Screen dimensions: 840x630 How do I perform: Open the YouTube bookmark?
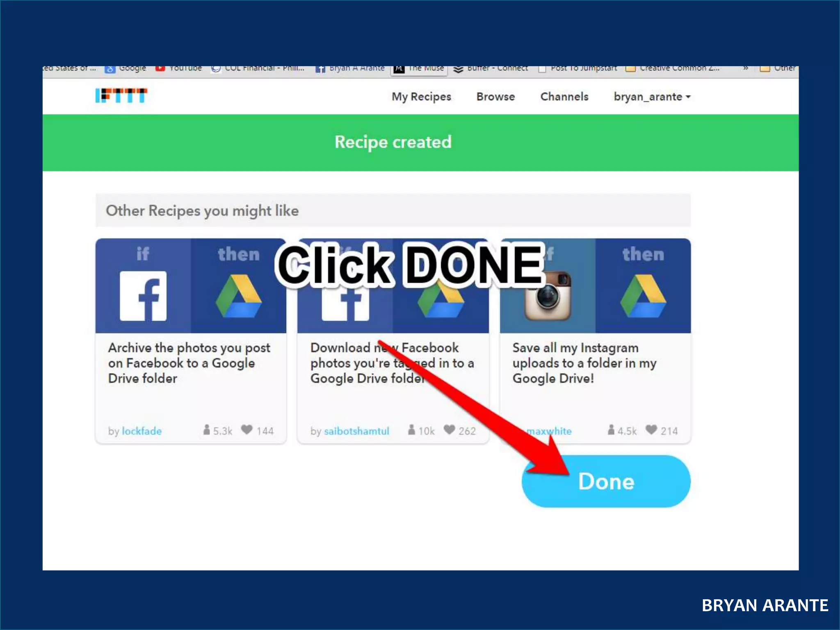(179, 68)
